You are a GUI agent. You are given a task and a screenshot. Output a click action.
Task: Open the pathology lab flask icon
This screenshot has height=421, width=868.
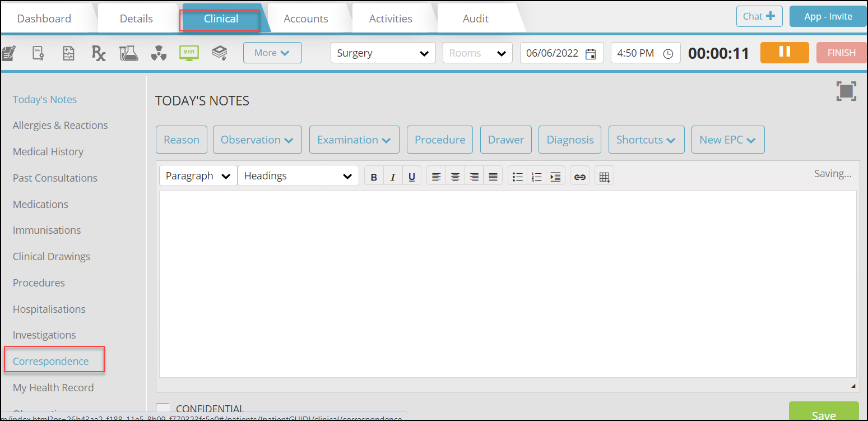point(129,53)
